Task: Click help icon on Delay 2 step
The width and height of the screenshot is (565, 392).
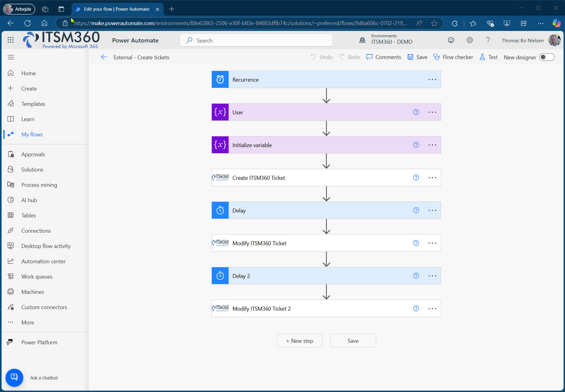Action: coord(416,276)
